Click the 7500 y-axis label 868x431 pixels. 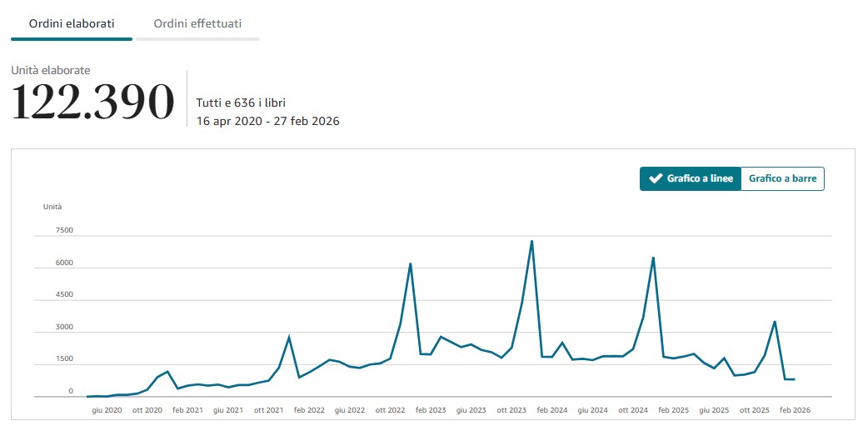coord(64,230)
